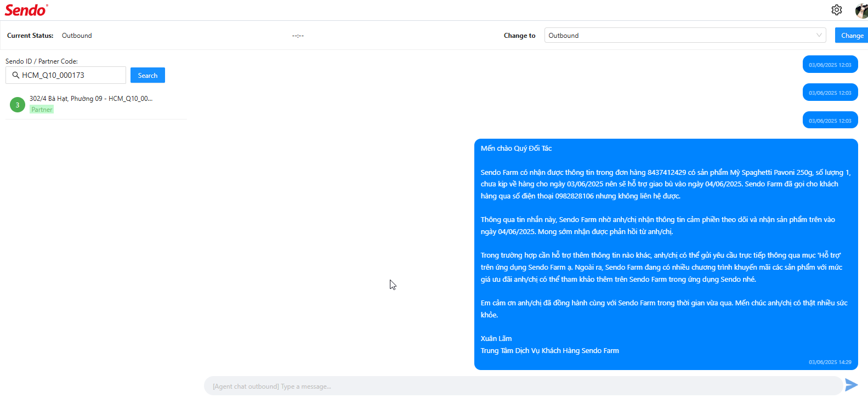Send message with paper plane icon
The width and height of the screenshot is (868, 398).
click(852, 385)
